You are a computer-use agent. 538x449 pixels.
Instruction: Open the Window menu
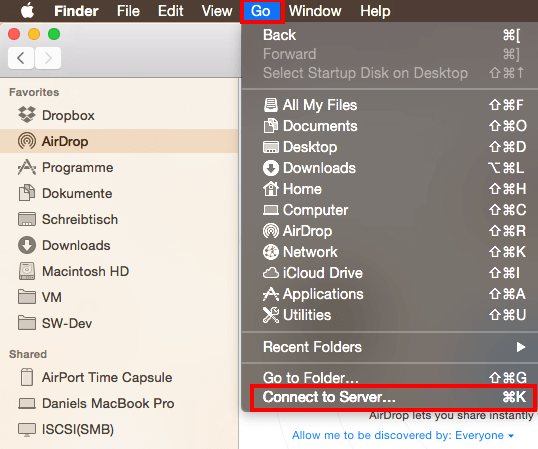(x=315, y=11)
